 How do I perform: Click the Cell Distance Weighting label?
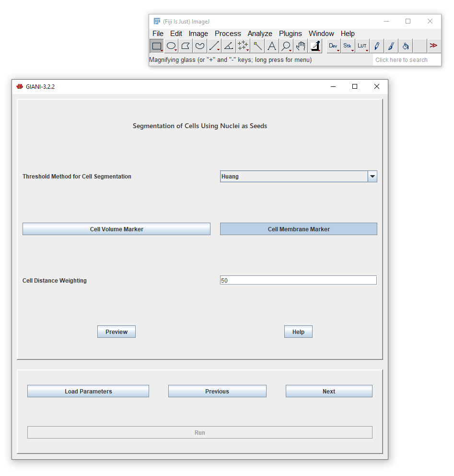click(x=55, y=281)
